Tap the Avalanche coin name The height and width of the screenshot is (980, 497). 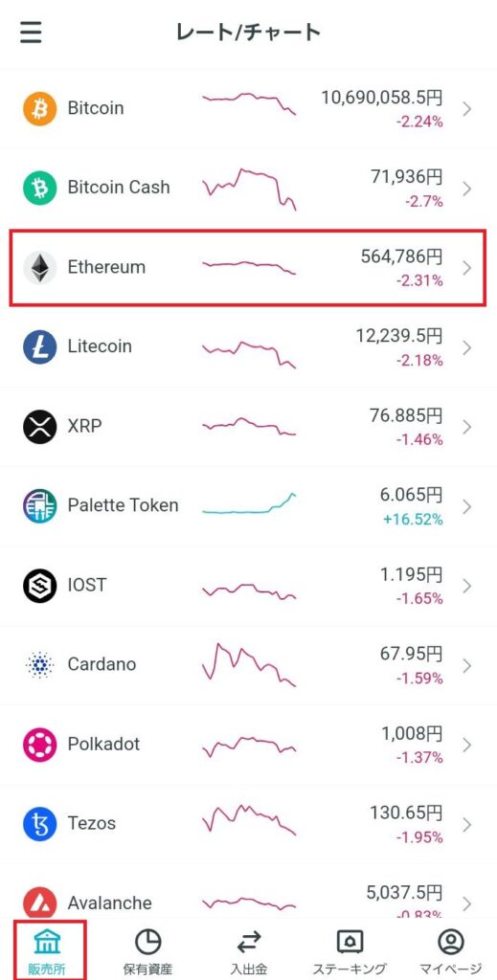pyautogui.click(x=109, y=903)
